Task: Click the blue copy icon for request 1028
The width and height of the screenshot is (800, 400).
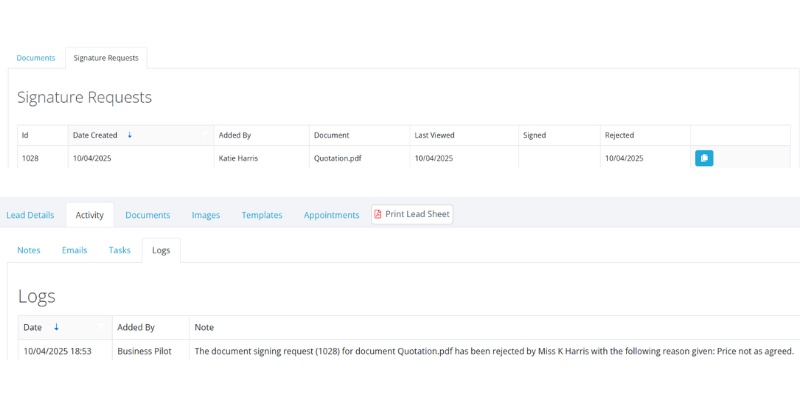Action: pos(704,158)
